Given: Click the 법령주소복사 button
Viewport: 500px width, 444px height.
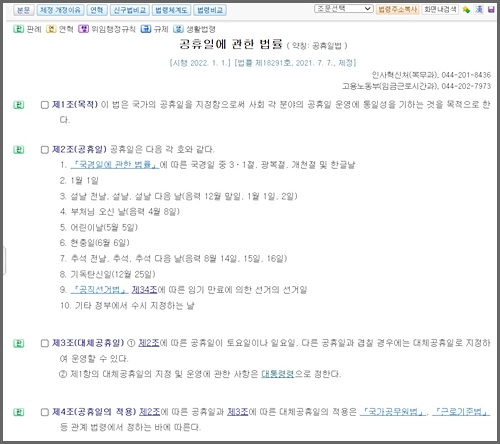Looking at the screenshot, I should tap(398, 9).
